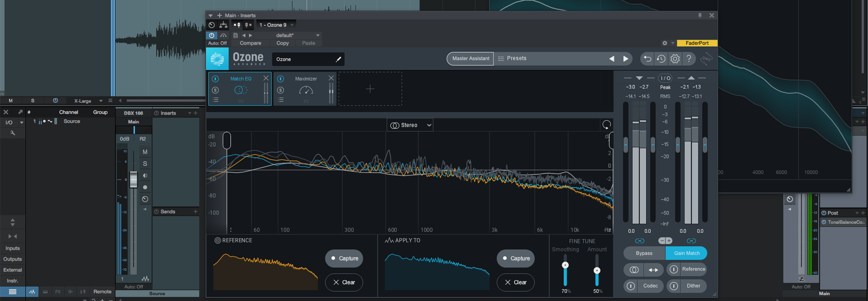868x301 pixels.
Task: Expand the Main Inserts window menu arrow
Action: coord(210,15)
